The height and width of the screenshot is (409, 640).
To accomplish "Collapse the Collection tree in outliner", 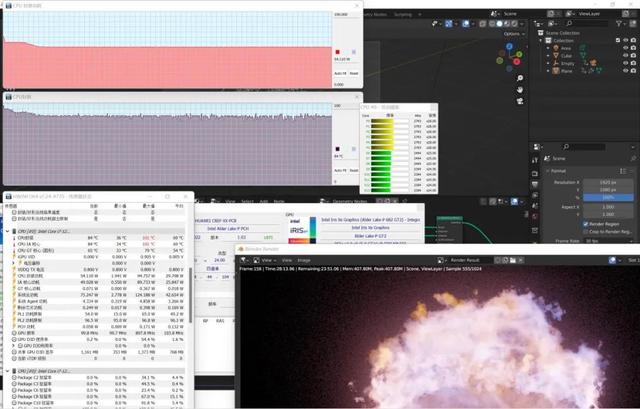I will coord(541,40).
